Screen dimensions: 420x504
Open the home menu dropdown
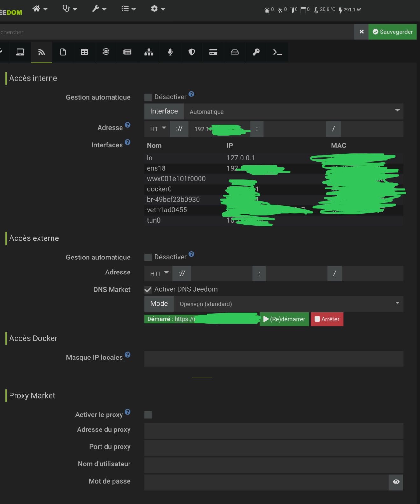(x=40, y=9)
